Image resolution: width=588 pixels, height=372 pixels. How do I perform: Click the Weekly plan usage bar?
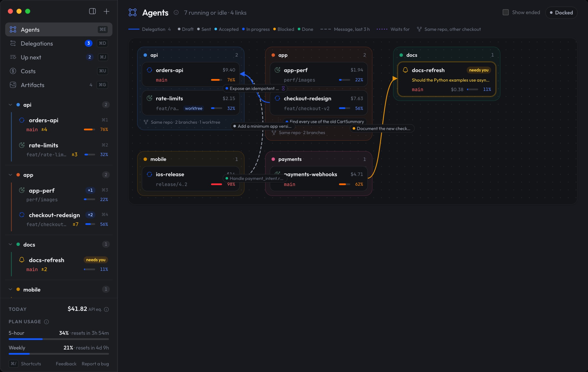tap(59, 354)
